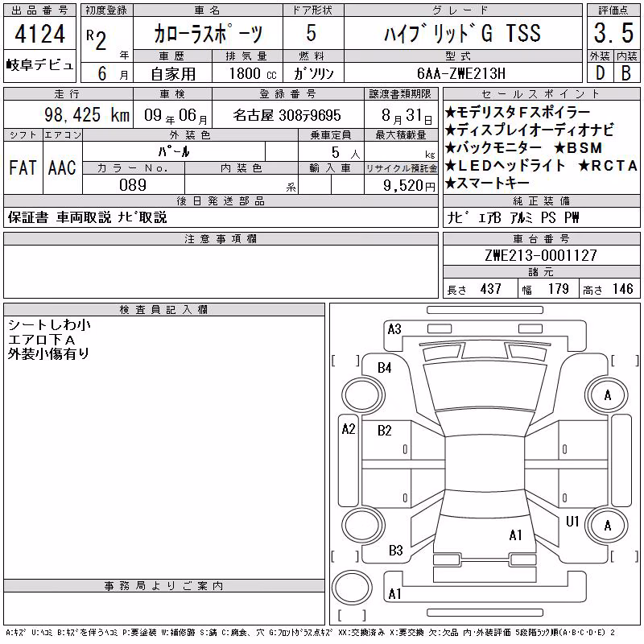Click the width value 179

click(558, 289)
